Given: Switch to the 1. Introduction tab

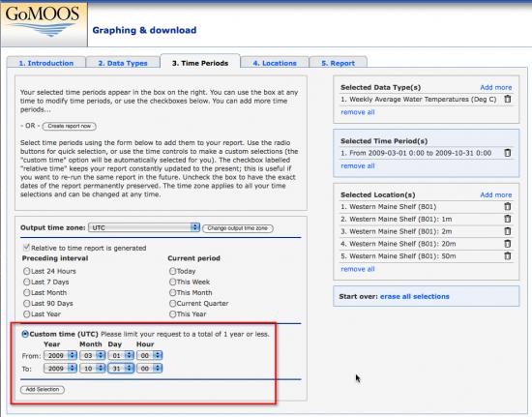Looking at the screenshot, I should click(x=46, y=63).
